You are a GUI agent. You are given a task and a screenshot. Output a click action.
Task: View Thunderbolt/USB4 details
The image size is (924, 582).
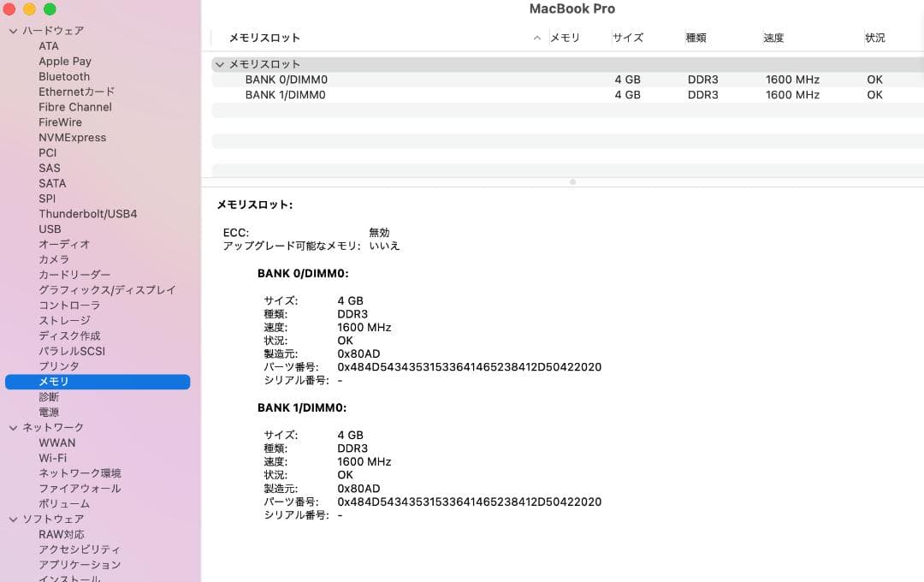(88, 213)
